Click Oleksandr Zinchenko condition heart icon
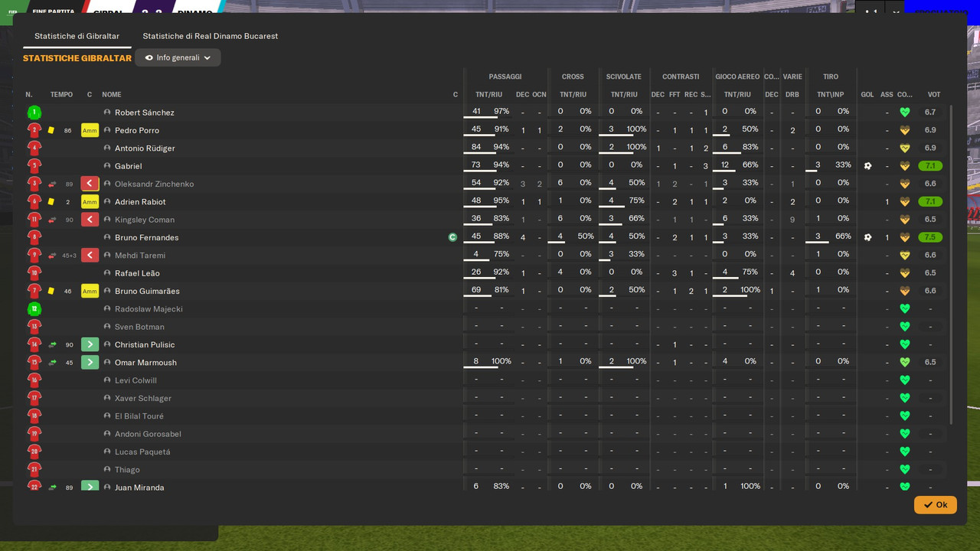The width and height of the screenshot is (980, 551). [x=905, y=184]
